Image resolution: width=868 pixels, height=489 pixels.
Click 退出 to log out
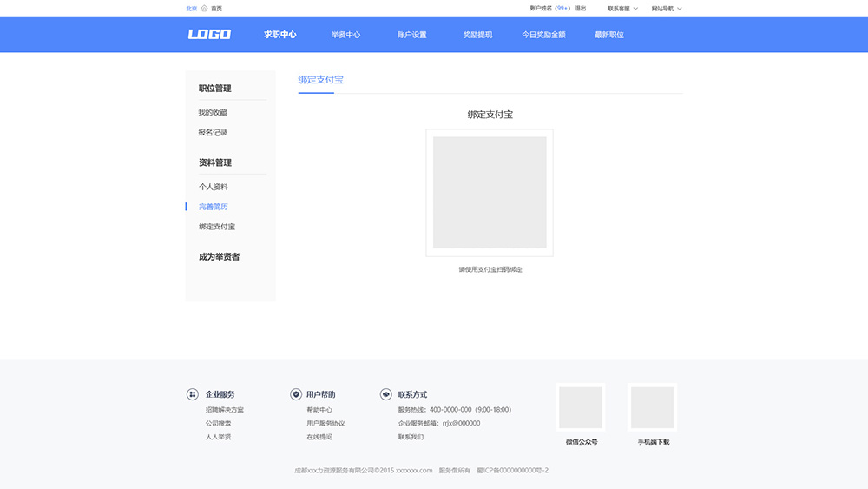pos(580,9)
